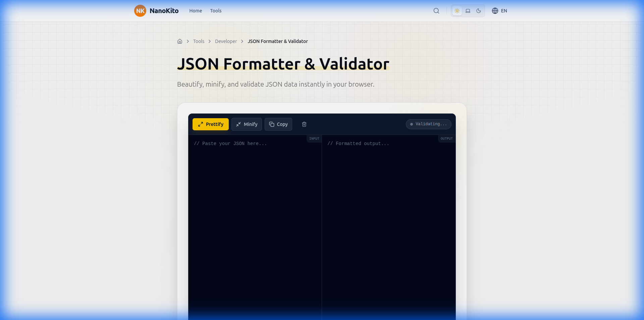Go to Home from the navigation bar
This screenshot has height=320, width=644.
[195, 11]
